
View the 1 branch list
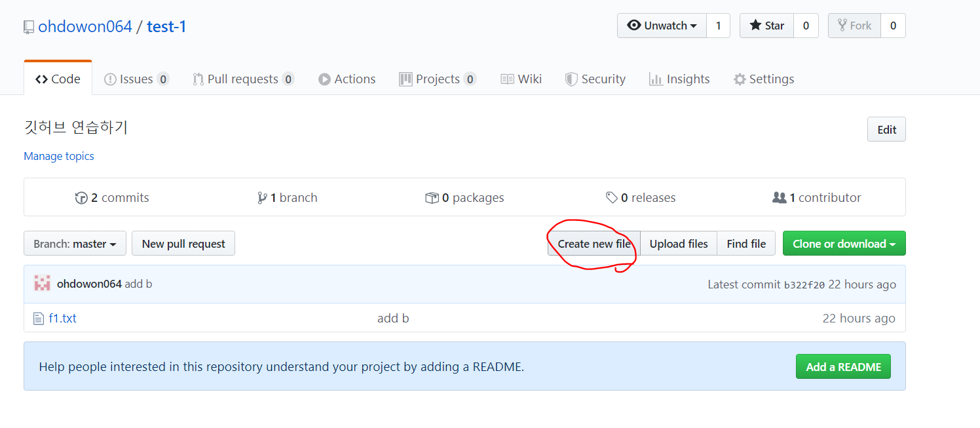pyautogui.click(x=288, y=197)
